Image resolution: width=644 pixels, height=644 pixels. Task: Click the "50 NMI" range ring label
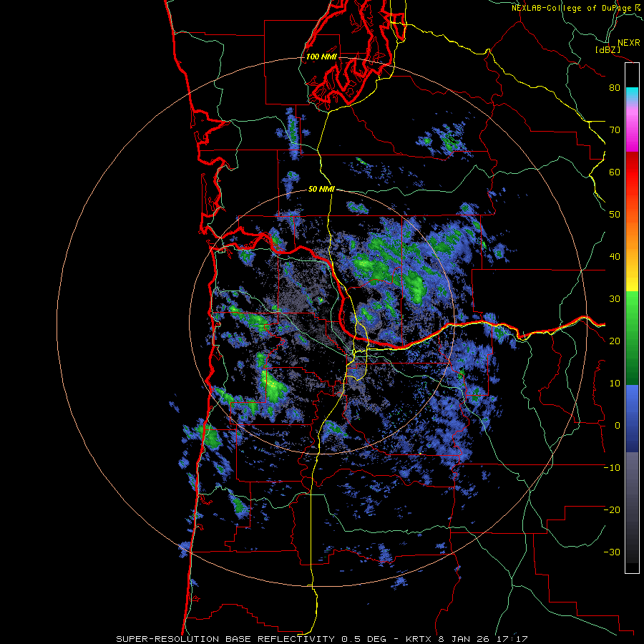(321, 190)
